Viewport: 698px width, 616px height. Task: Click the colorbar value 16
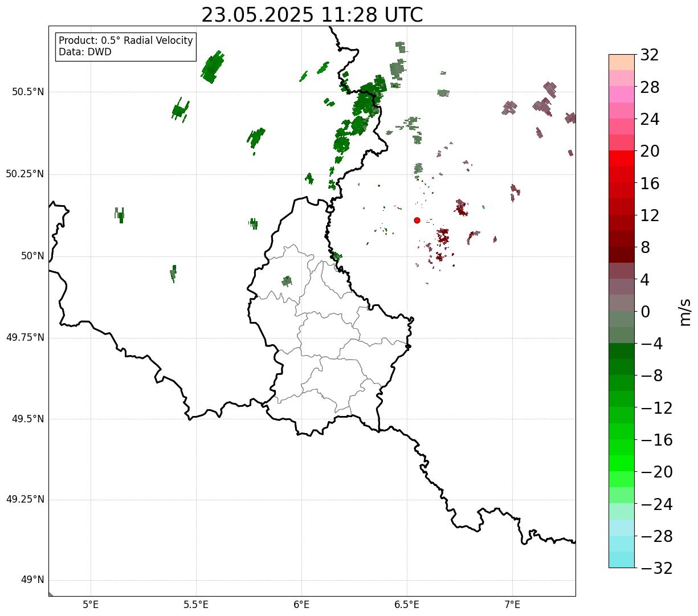pyautogui.click(x=650, y=183)
